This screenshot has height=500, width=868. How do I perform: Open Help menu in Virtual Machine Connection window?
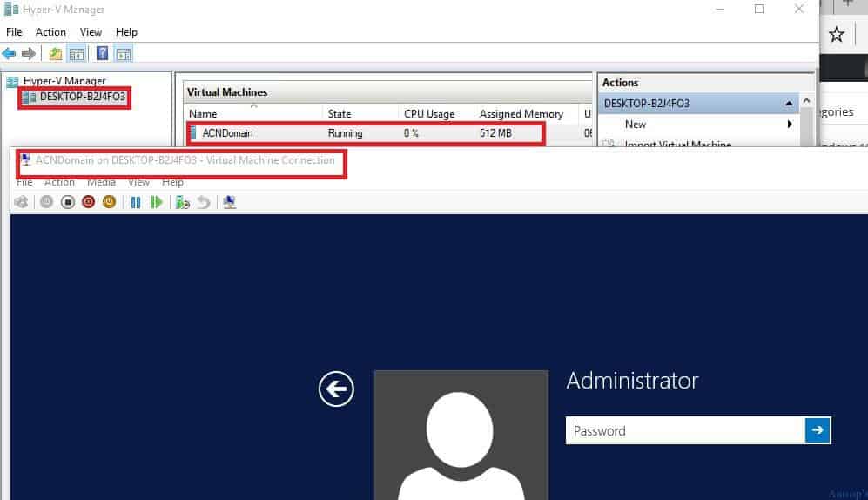tap(172, 182)
